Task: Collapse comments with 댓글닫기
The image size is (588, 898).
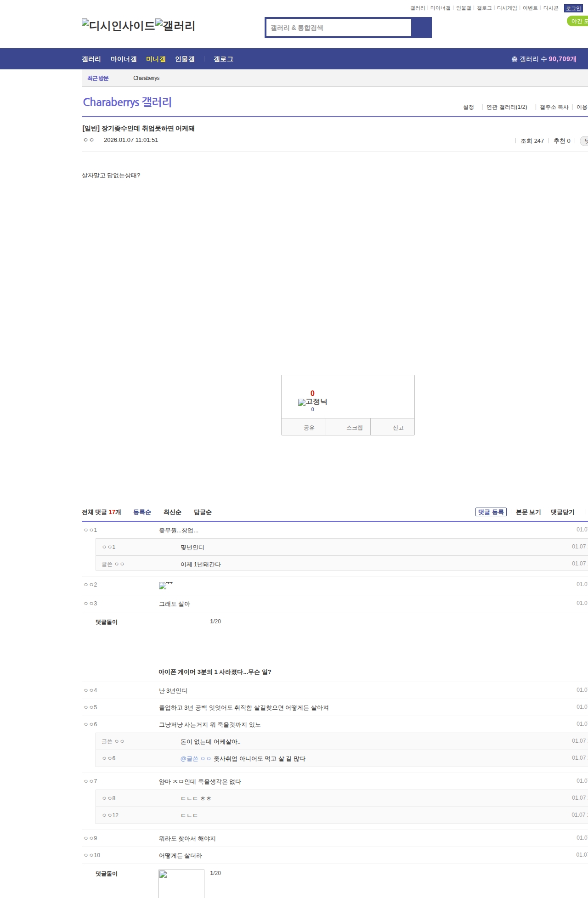Action: pyautogui.click(x=562, y=512)
